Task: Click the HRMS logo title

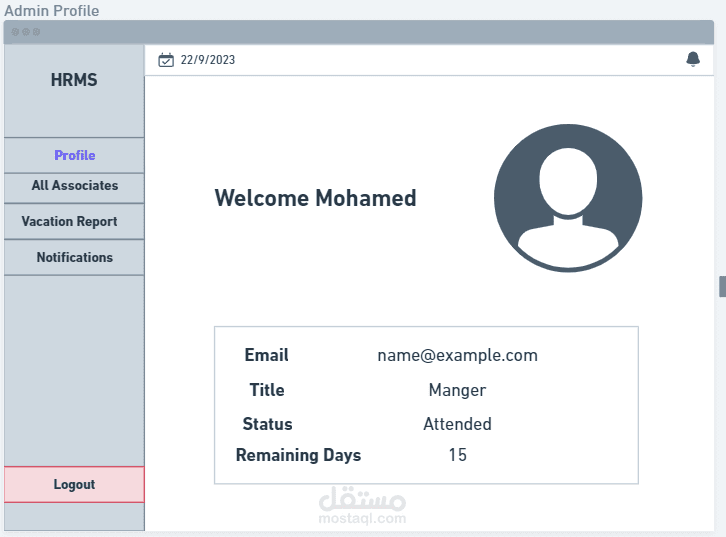Action: pos(74,80)
